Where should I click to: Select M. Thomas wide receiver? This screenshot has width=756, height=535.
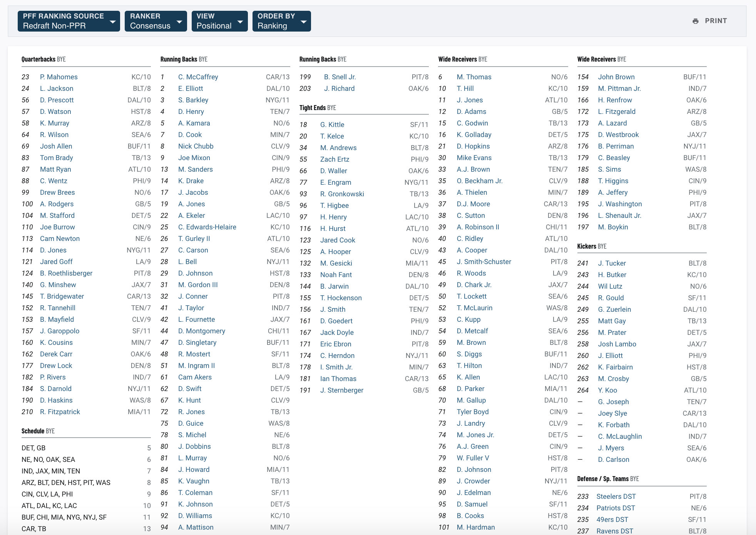coord(474,77)
